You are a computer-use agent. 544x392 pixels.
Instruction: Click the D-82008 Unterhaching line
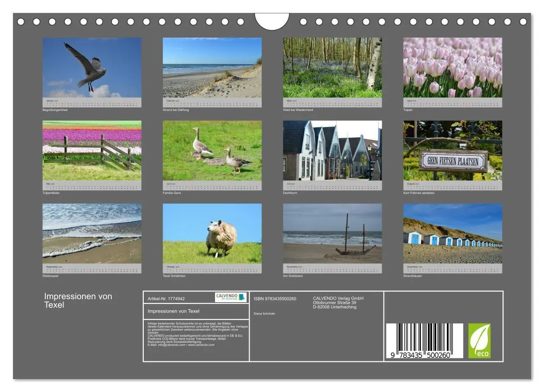335,307
